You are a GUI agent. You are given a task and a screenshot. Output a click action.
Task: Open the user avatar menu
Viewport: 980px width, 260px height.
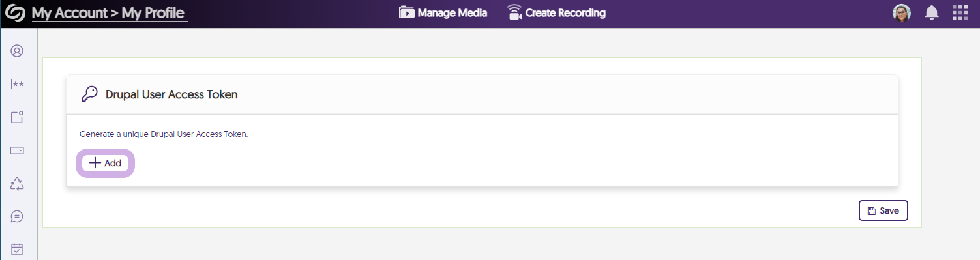pyautogui.click(x=901, y=13)
